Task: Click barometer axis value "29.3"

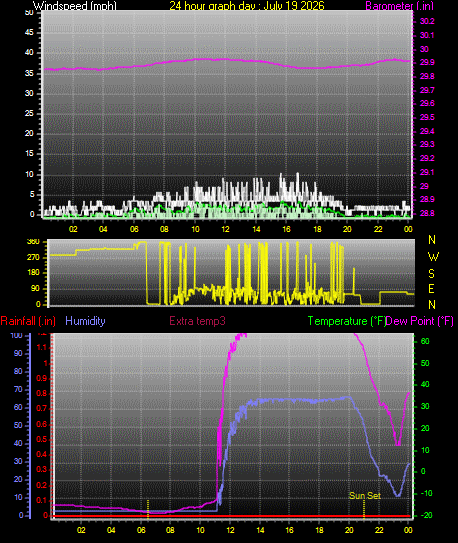Action: [x=427, y=144]
